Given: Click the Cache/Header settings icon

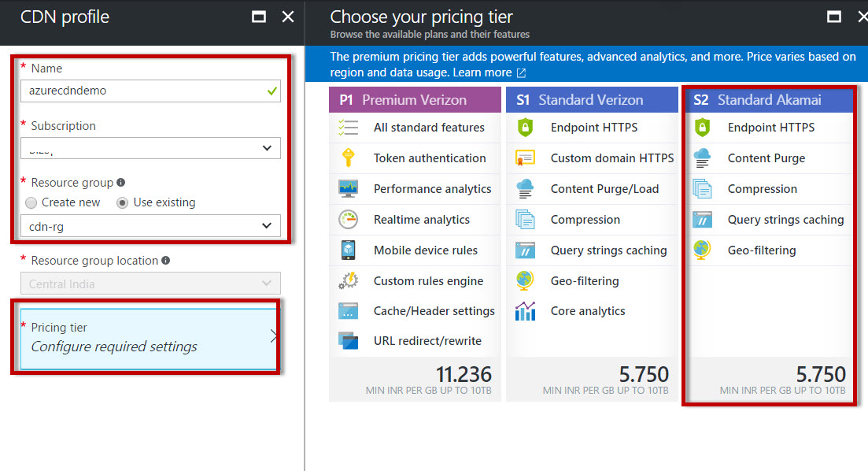Looking at the screenshot, I should pos(348,311).
